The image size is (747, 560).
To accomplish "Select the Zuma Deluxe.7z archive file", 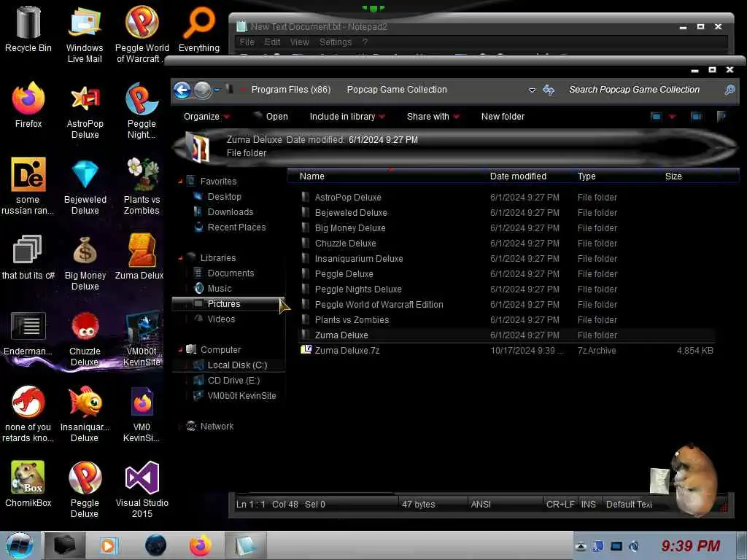I will click(x=506, y=351).
